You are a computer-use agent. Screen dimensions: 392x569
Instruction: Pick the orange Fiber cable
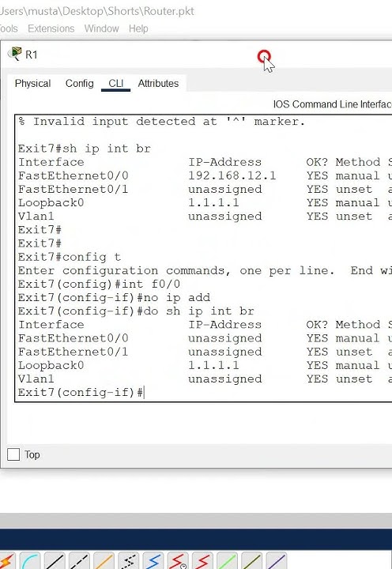click(x=104, y=561)
